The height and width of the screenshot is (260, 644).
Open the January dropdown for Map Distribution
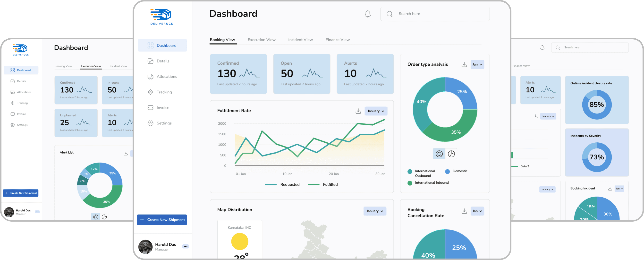click(375, 211)
